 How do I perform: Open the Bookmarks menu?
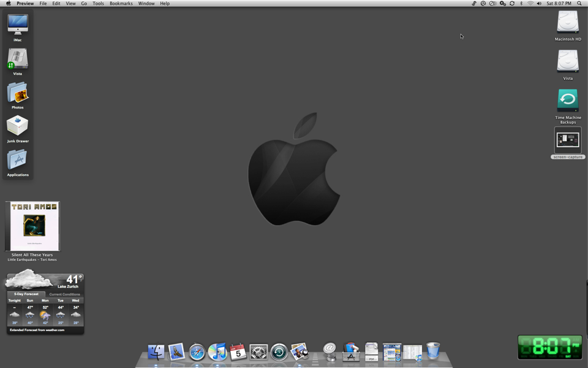pyautogui.click(x=121, y=4)
